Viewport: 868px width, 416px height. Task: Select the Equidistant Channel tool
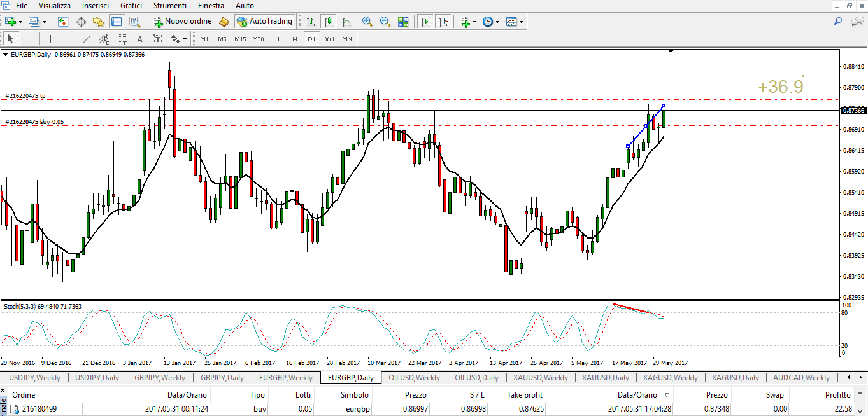point(104,39)
